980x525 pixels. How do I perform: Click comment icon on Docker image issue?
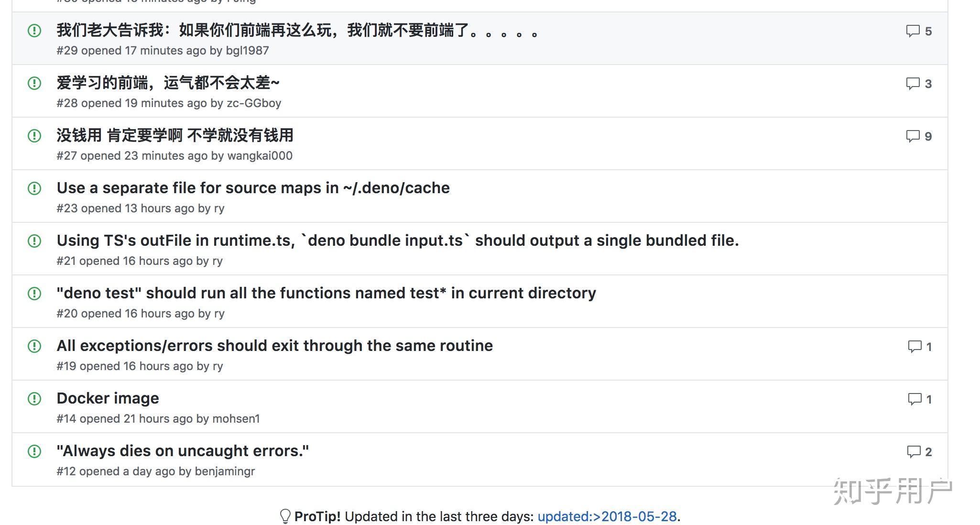[x=915, y=399]
